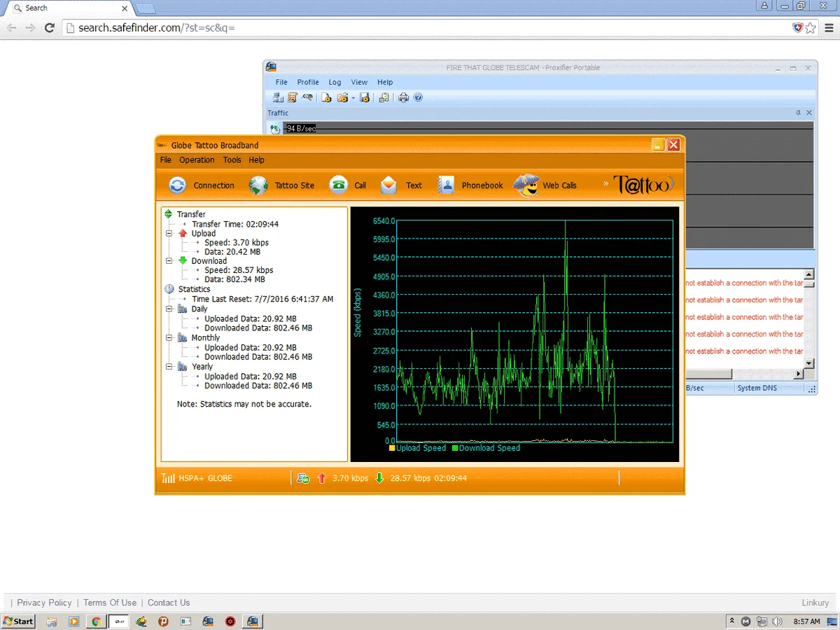Screen dimensions: 840x630
Task: Click the Traffic pane clock icon in Proxifier
Action: 276,129
